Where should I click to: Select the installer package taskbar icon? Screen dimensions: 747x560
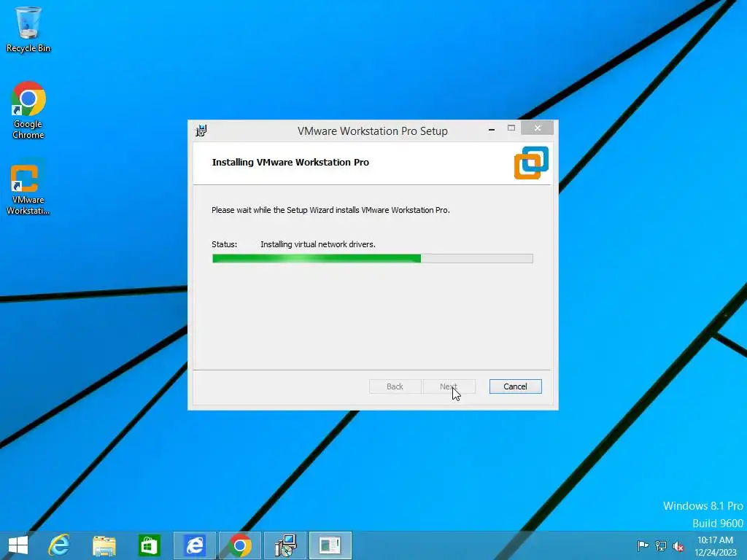click(x=285, y=545)
